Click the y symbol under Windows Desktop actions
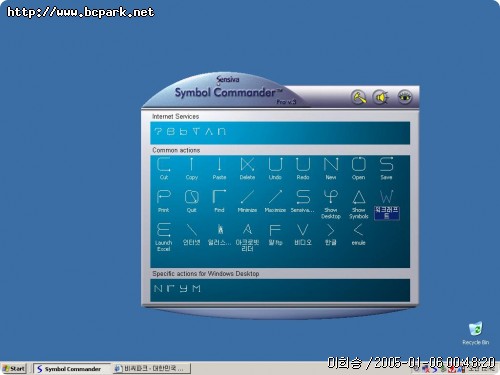Screen dimensions: 500x375 click(x=183, y=289)
